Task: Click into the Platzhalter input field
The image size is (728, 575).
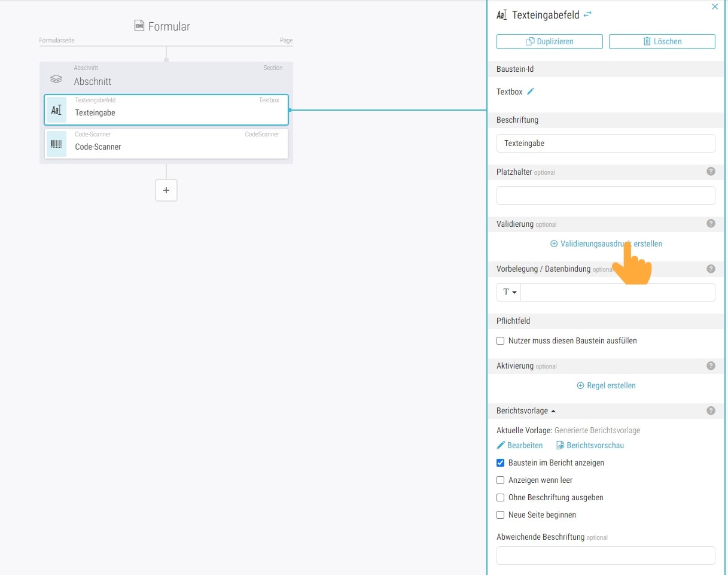Action: [605, 196]
